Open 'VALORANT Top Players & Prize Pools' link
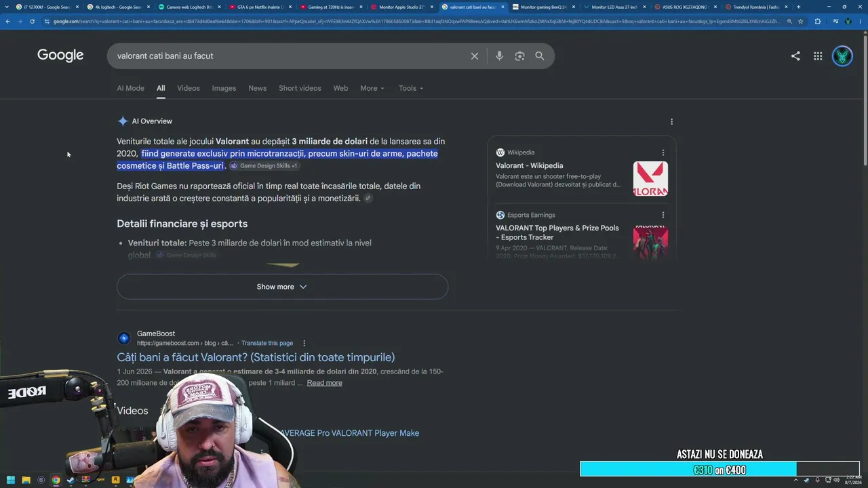This screenshot has height=488, width=868. click(557, 232)
